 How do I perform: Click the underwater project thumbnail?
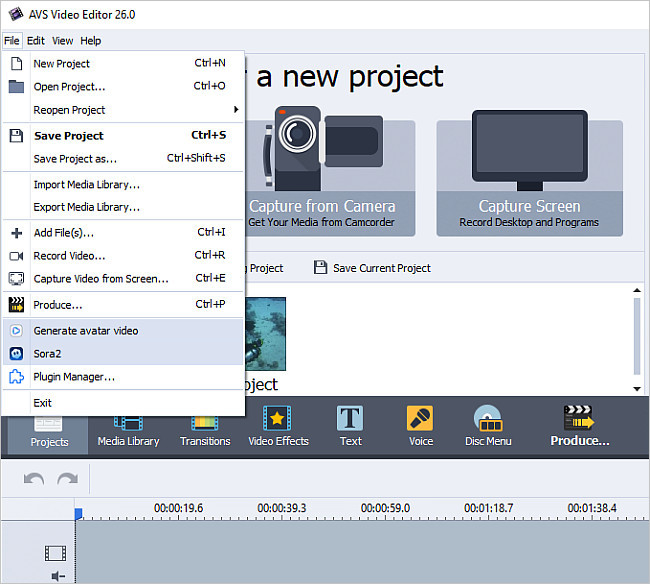(265, 334)
